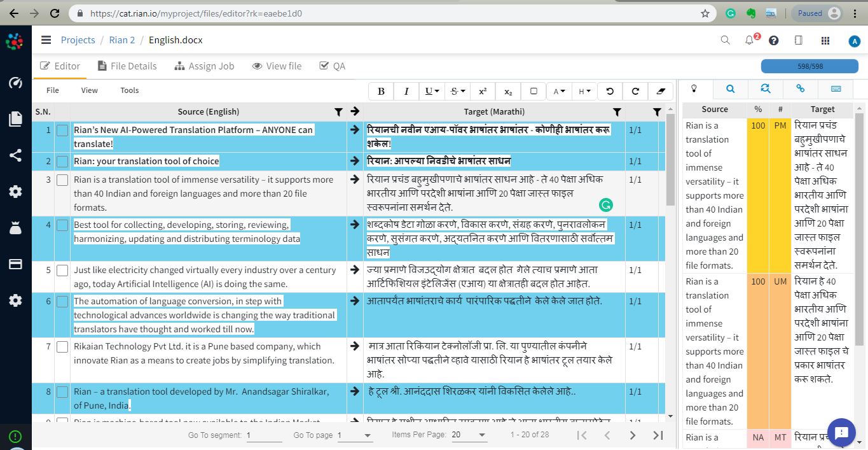Tick the checkbox for segment 1
This screenshot has width=868, height=450.
pyautogui.click(x=62, y=130)
